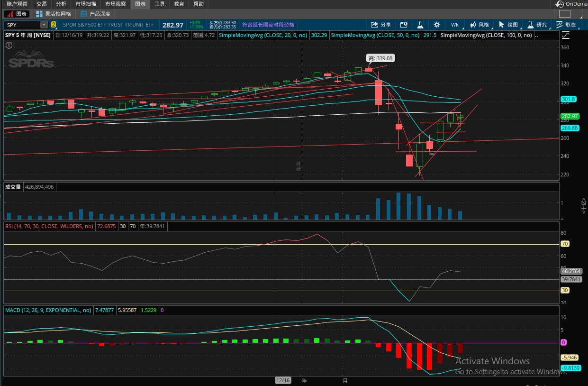Click the MACD average value 5.95587
Viewport: 588px width, 386px height.
pyautogui.click(x=127, y=310)
